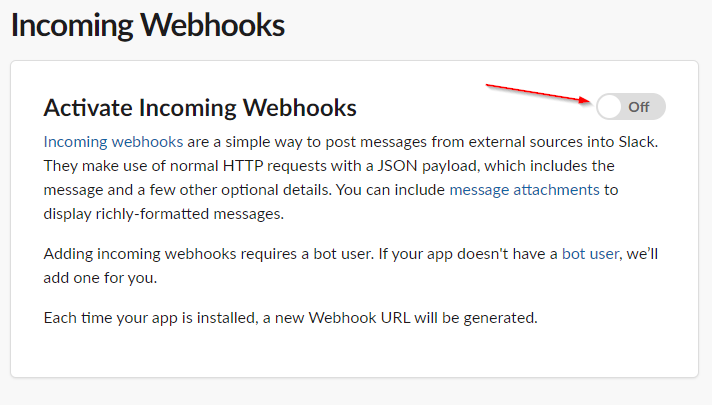Enable the Activate Incoming Webhooks switch
Viewport: 712px width, 405px height.
[631, 107]
